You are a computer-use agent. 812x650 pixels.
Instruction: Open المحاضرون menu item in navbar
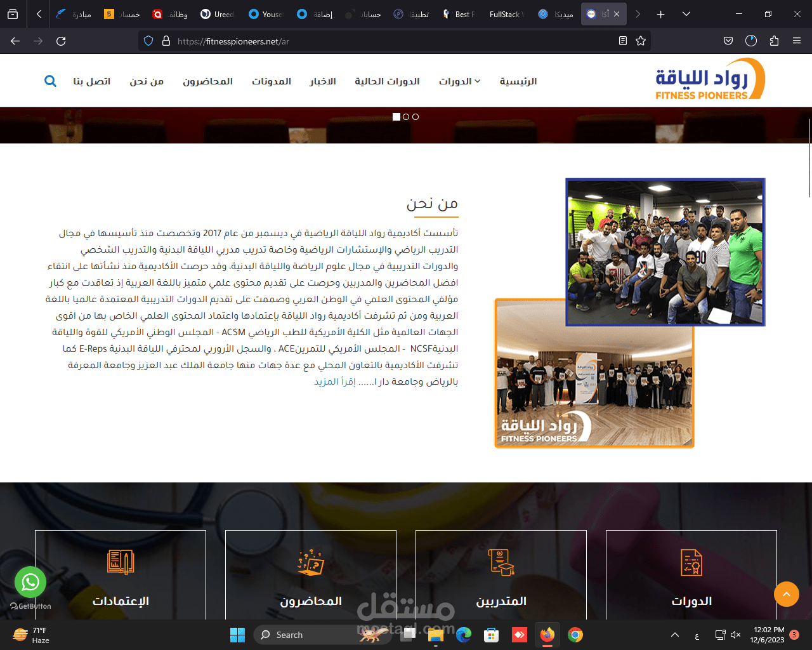[x=207, y=81]
